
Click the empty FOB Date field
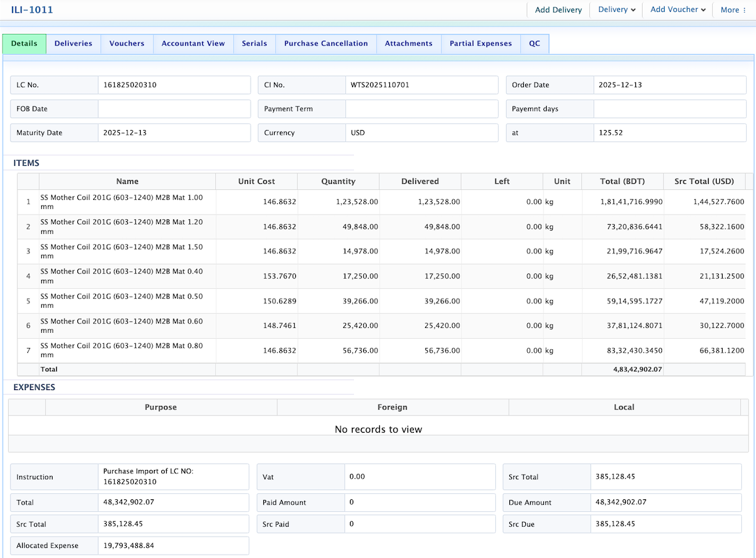coord(174,109)
